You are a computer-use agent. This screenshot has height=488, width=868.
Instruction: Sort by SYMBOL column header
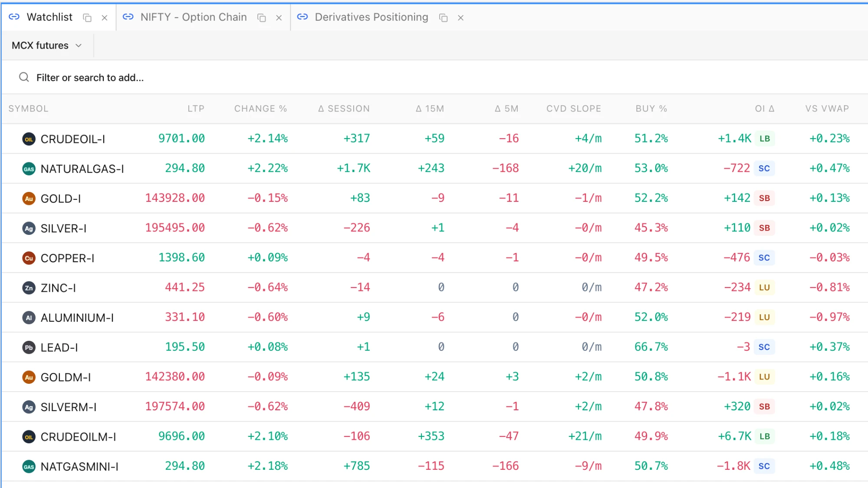click(x=28, y=109)
